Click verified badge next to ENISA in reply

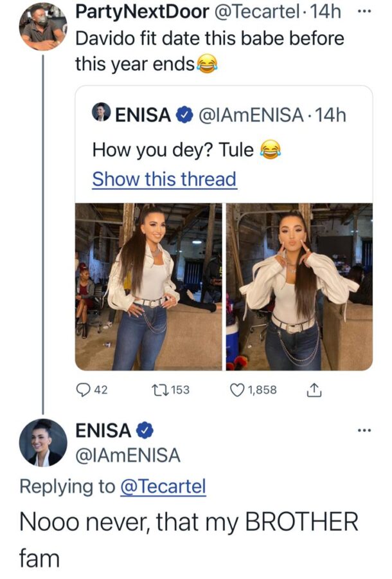click(x=144, y=430)
